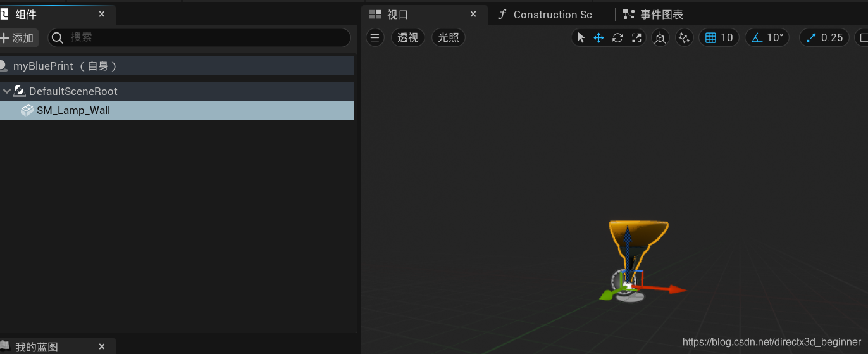Switch to the Construction Script tab
The image size is (868, 354).
(x=545, y=15)
